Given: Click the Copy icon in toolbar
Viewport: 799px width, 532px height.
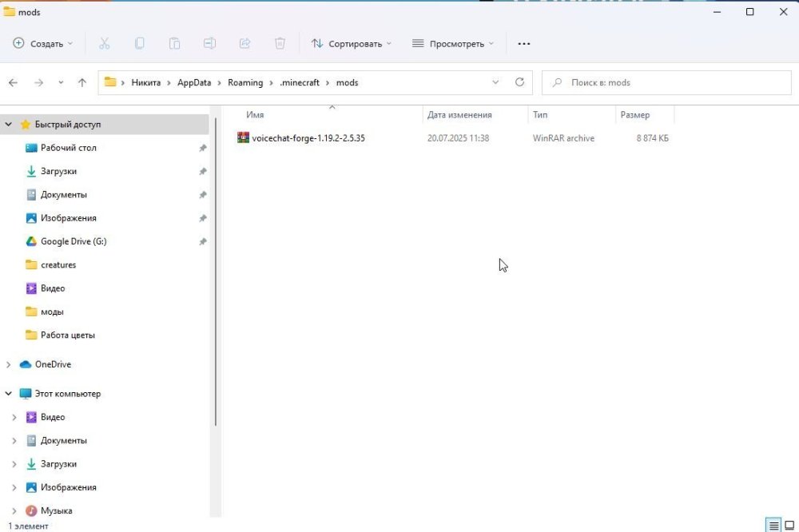Looking at the screenshot, I should pos(139,44).
